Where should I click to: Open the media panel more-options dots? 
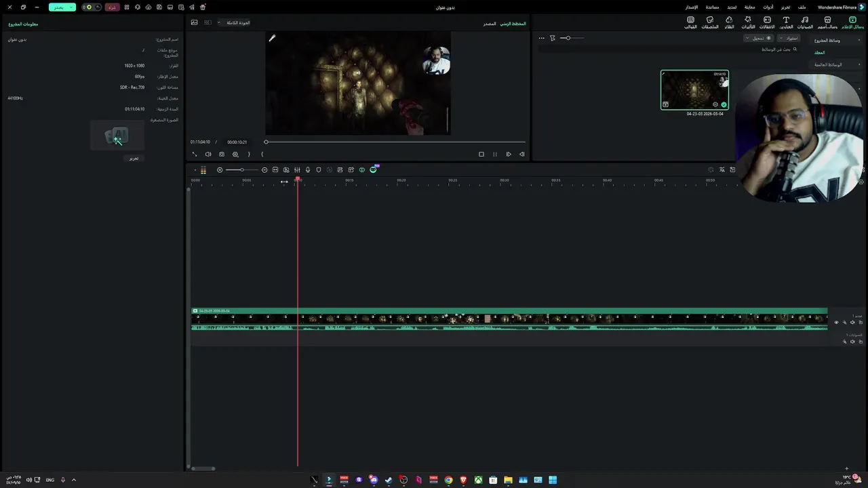(541, 38)
